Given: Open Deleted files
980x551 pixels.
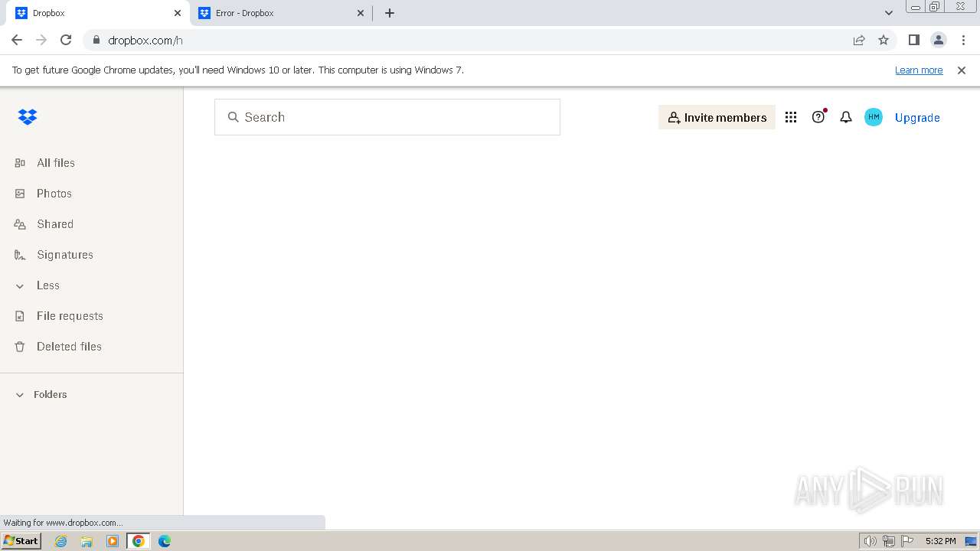Looking at the screenshot, I should click(69, 347).
